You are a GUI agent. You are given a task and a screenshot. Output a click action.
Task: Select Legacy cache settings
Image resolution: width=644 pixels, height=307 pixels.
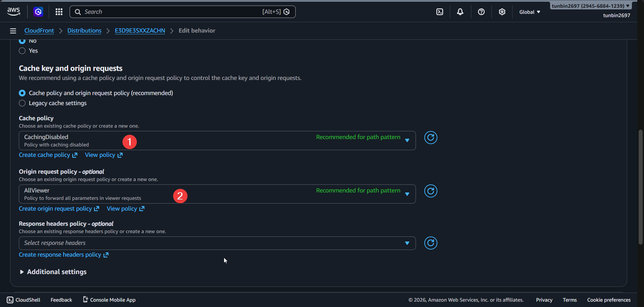pyautogui.click(x=22, y=103)
